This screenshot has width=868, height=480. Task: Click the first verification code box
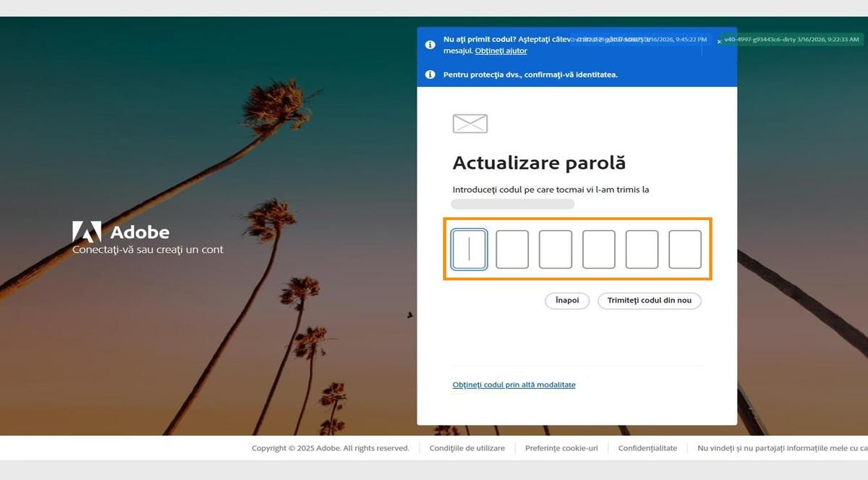[x=469, y=249]
